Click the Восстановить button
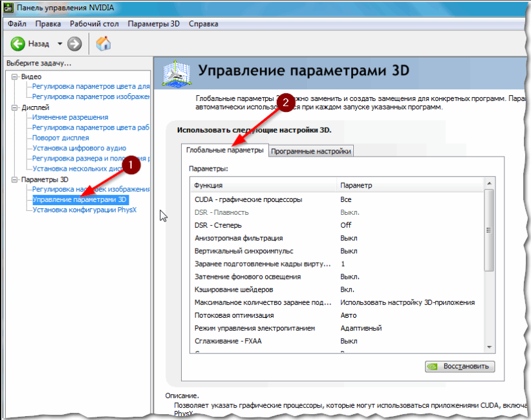The height and width of the screenshot is (420, 531). [459, 366]
